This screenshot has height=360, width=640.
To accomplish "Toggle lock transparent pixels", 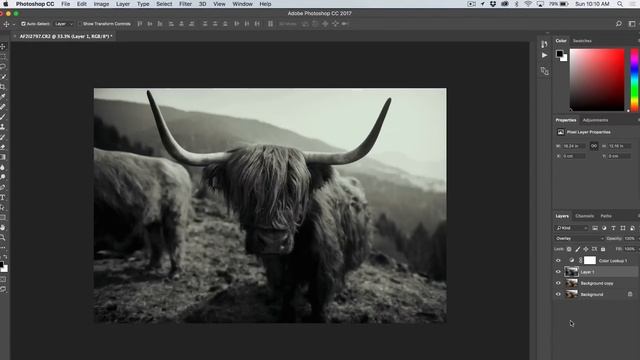I will pyautogui.click(x=569, y=249).
